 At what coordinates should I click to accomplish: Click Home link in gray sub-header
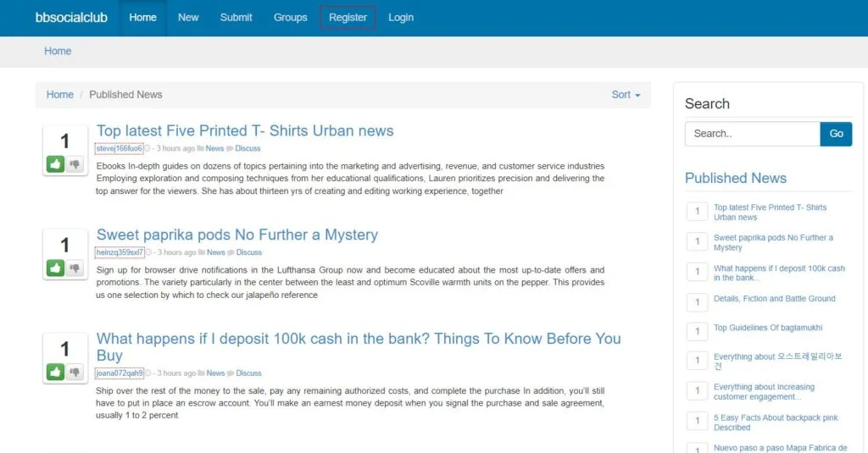[58, 51]
